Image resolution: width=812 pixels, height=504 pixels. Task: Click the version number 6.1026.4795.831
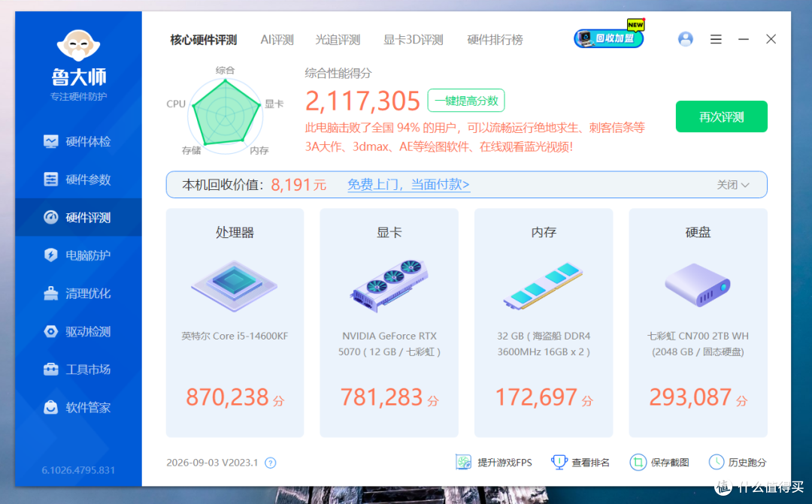(78, 470)
